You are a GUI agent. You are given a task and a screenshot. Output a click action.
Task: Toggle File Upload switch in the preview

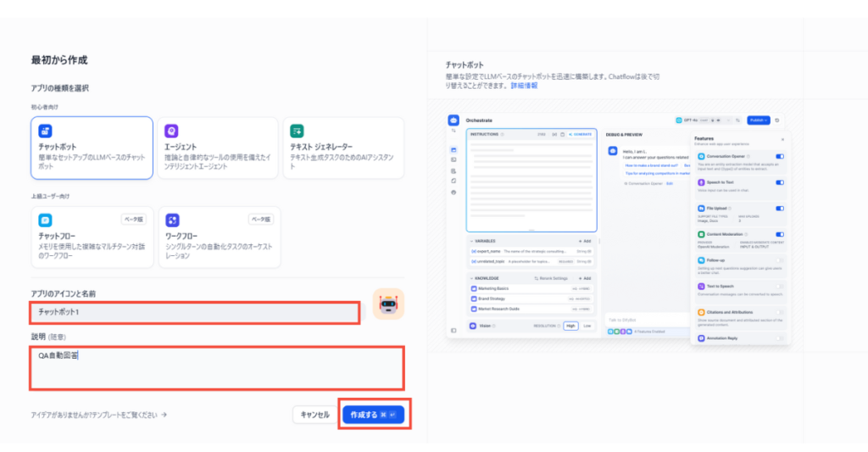[x=780, y=209]
